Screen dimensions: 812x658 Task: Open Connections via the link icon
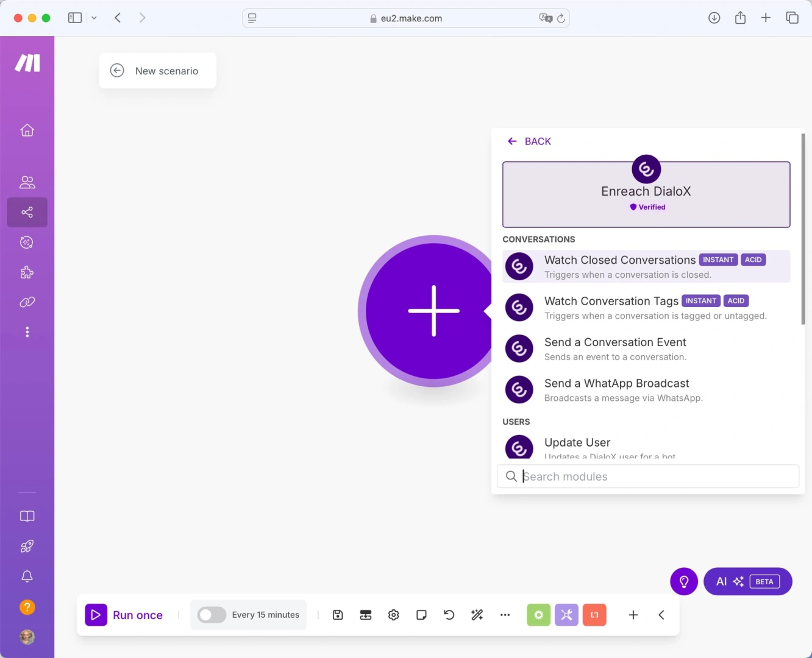click(x=27, y=302)
